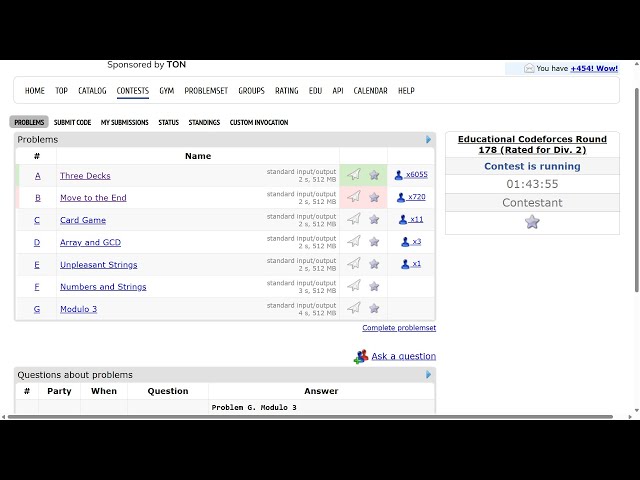Switch to the PROBLEMS tab
Image resolution: width=640 pixels, height=480 pixels.
(x=29, y=122)
